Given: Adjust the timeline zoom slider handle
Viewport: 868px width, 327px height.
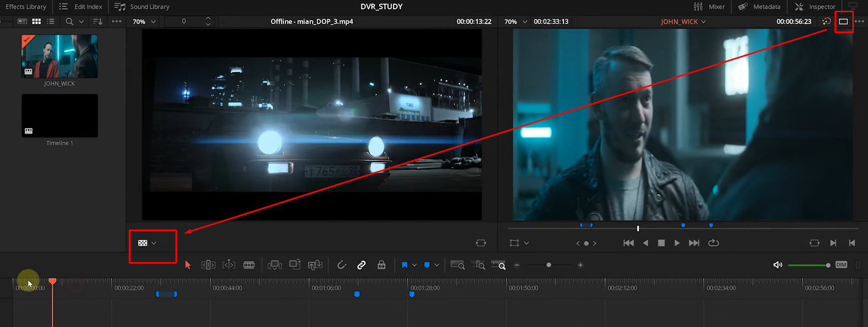Looking at the screenshot, I should tap(549, 265).
